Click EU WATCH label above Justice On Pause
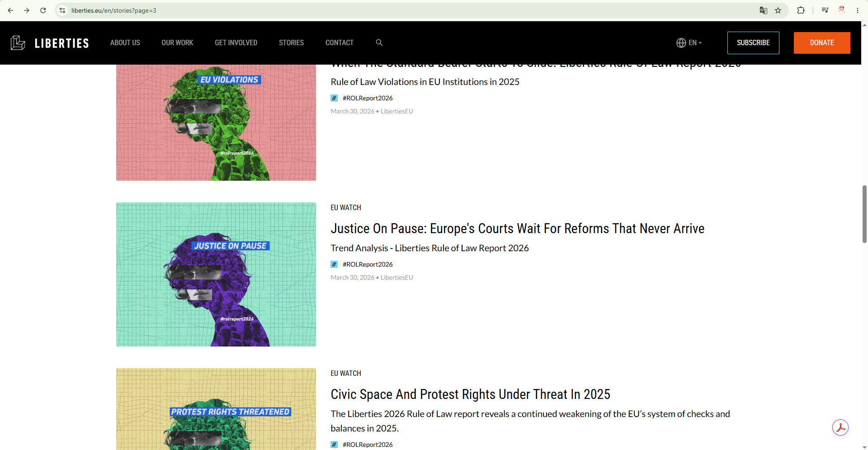 tap(346, 208)
